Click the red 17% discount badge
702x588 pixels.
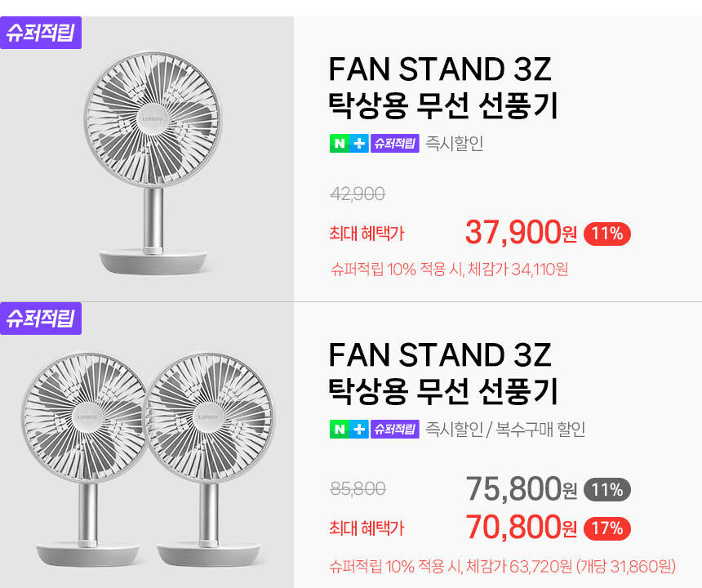[x=607, y=528]
